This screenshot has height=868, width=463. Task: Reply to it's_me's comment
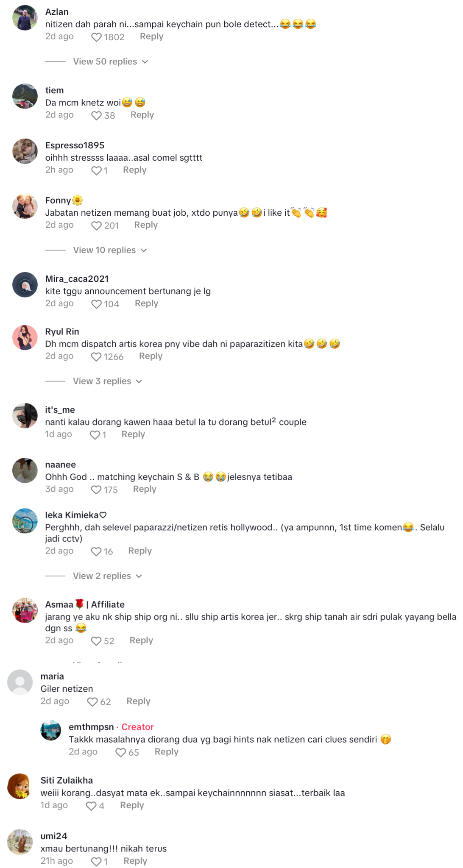(x=133, y=435)
